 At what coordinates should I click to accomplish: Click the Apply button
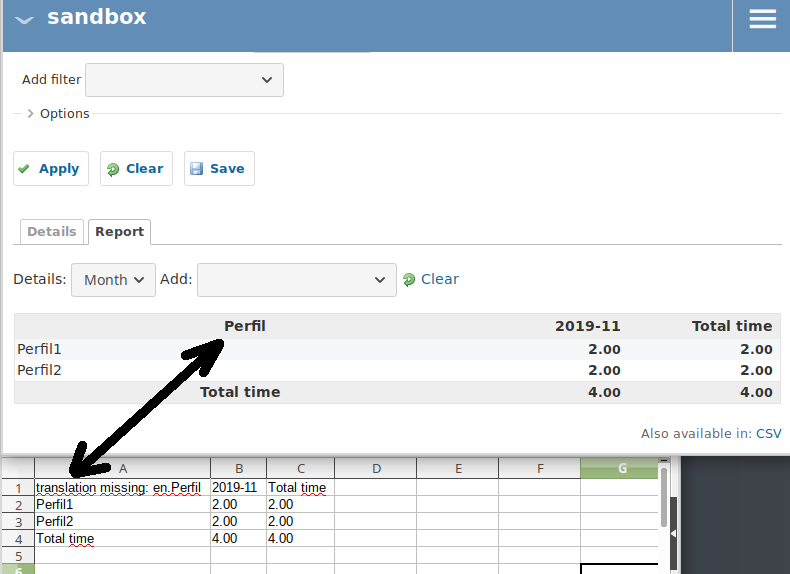point(51,168)
